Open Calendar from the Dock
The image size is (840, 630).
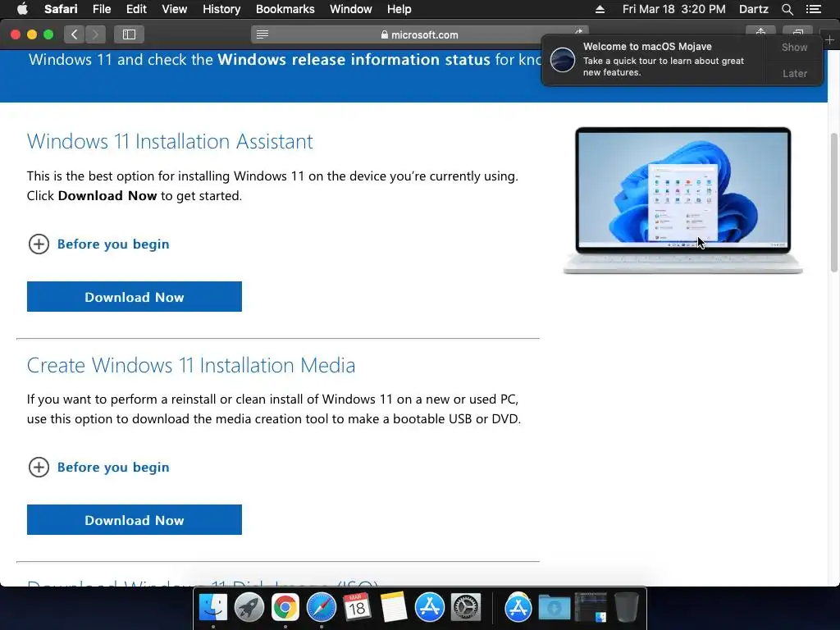[x=358, y=608]
